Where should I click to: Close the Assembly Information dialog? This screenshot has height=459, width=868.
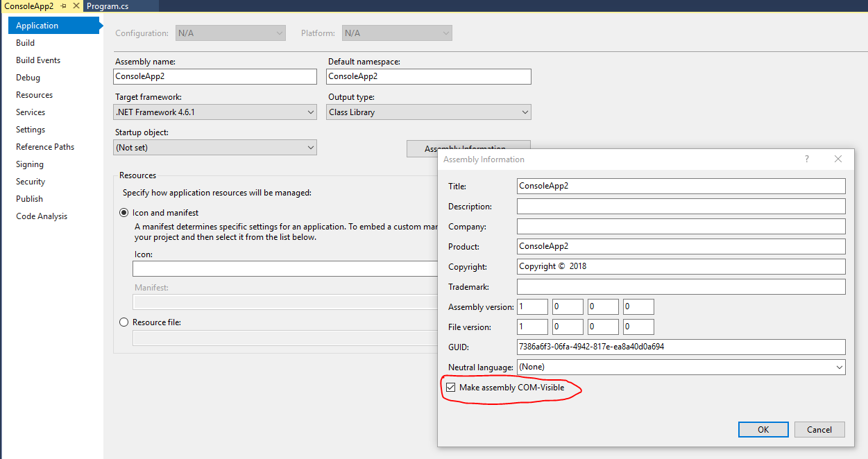pyautogui.click(x=837, y=159)
